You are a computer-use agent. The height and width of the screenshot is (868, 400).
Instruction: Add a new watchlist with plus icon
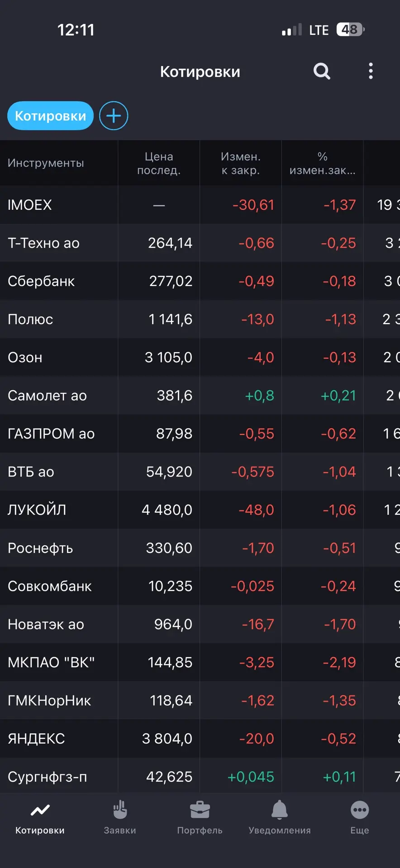pos(114,116)
